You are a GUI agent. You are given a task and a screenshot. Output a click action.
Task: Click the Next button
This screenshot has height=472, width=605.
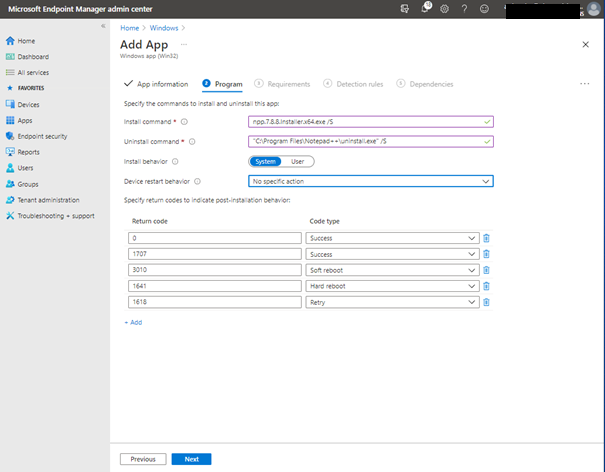pyautogui.click(x=191, y=459)
